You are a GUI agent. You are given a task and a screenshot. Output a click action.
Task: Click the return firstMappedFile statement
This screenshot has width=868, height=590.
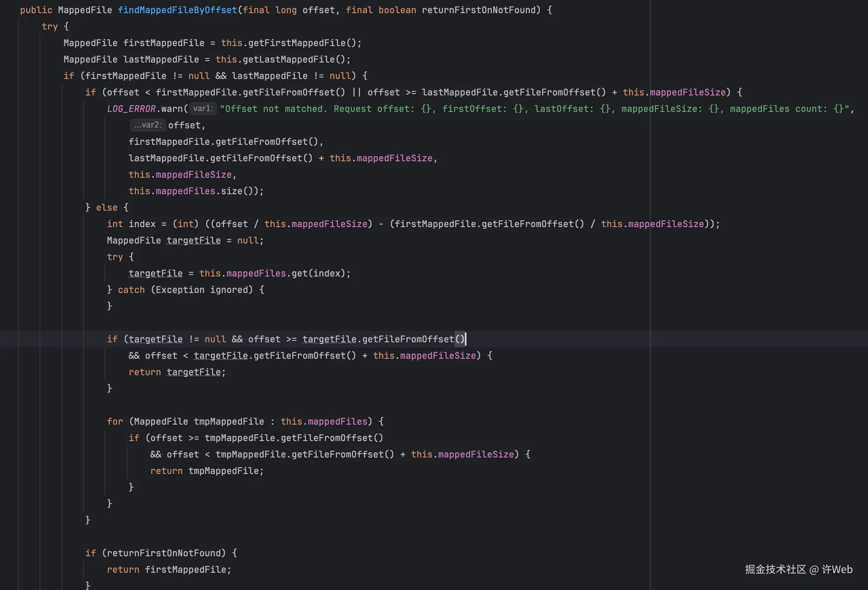coord(169,569)
